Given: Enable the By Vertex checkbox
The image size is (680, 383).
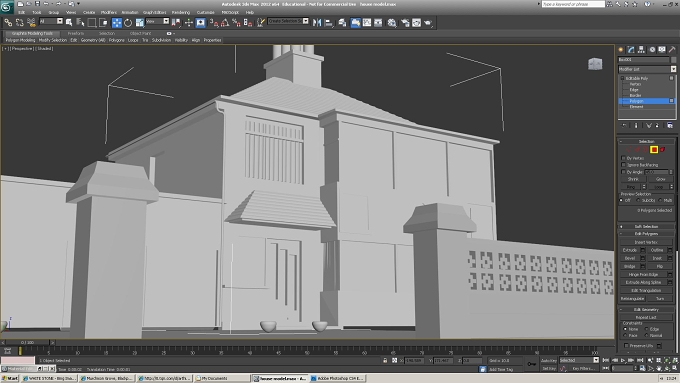Looking at the screenshot, I should 623,158.
